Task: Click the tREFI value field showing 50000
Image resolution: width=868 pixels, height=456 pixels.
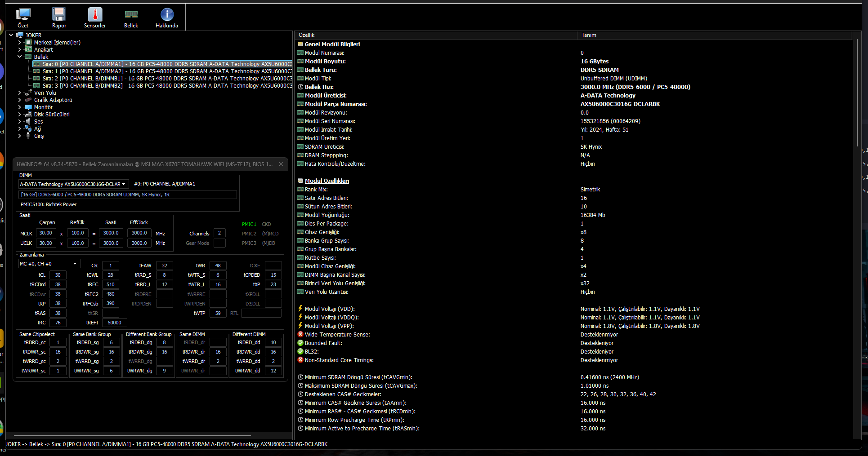Action: click(115, 323)
